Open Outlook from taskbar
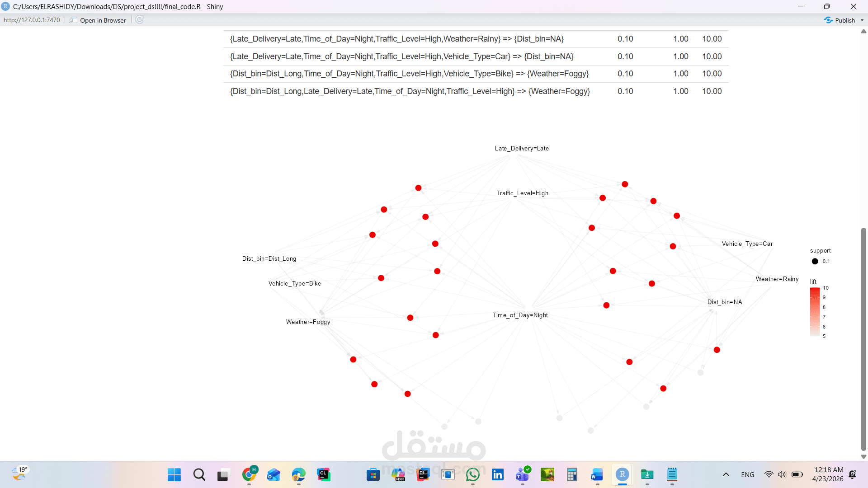Screen dimensions: 868x488 point(274,475)
